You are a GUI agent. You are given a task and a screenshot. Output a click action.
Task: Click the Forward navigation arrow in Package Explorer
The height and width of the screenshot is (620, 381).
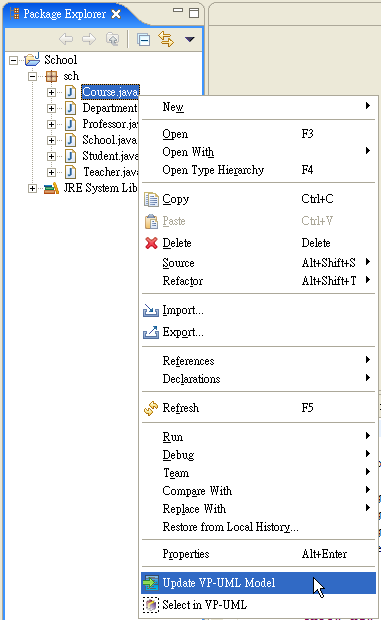pos(89,39)
